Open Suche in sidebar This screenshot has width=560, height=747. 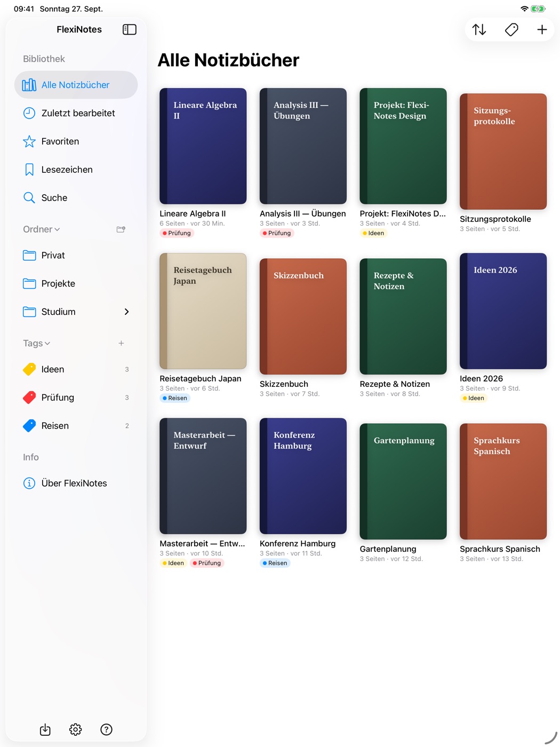(x=76, y=198)
